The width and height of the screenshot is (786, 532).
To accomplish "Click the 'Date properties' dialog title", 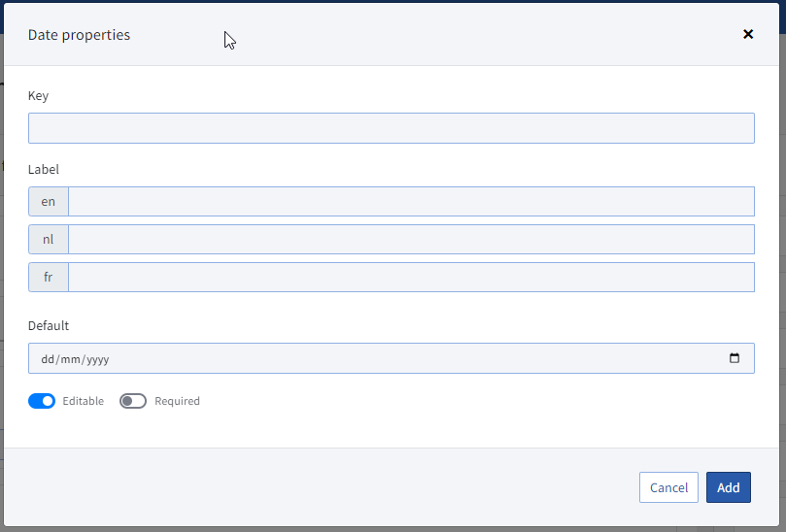I will pyautogui.click(x=79, y=35).
